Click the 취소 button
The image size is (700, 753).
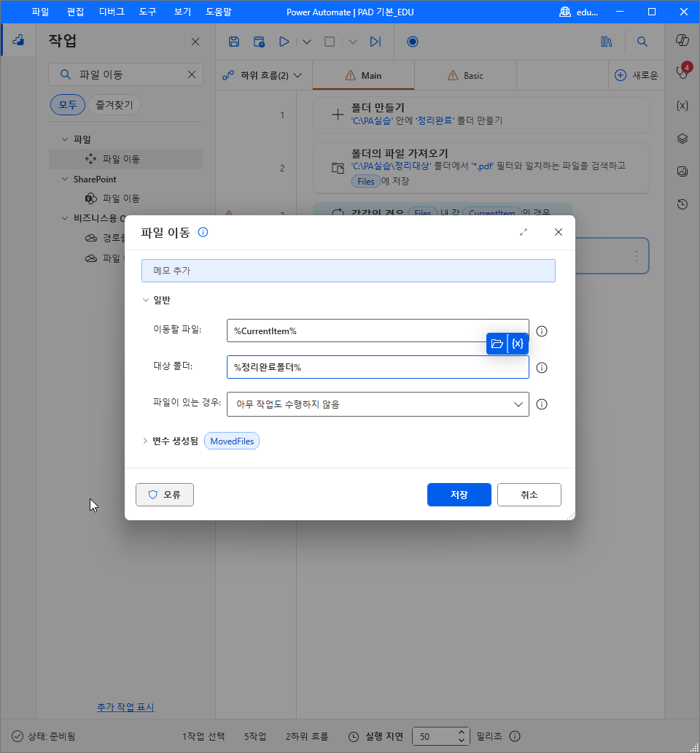click(529, 495)
